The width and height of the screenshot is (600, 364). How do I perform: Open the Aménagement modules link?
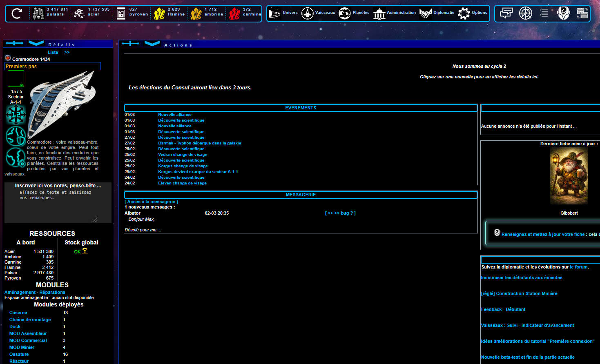(x=20, y=292)
